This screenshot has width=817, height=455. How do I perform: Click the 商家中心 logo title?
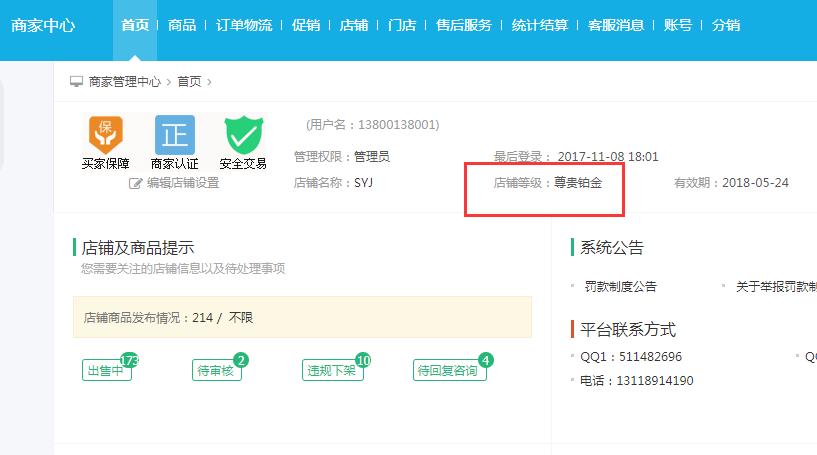coord(43,25)
